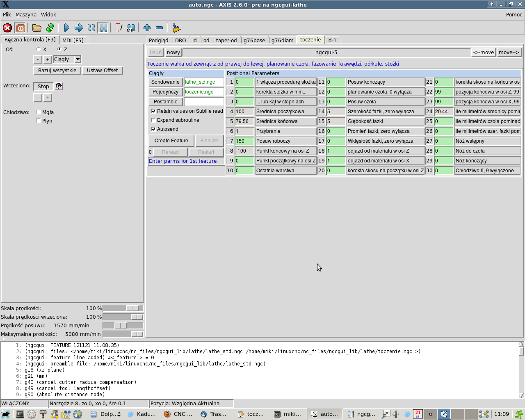The image size is (525, 420).
Task: Click the Pojedyńczy subfile button
Action: point(165,92)
